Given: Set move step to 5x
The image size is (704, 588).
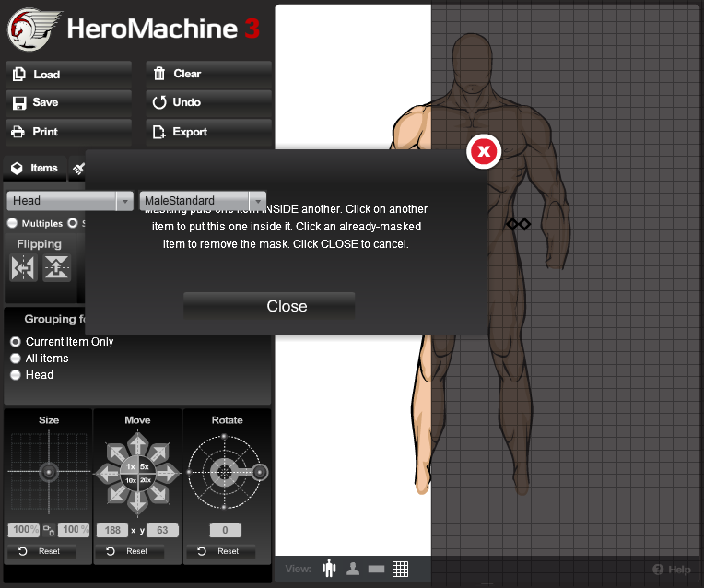Looking at the screenshot, I should click(x=145, y=466).
